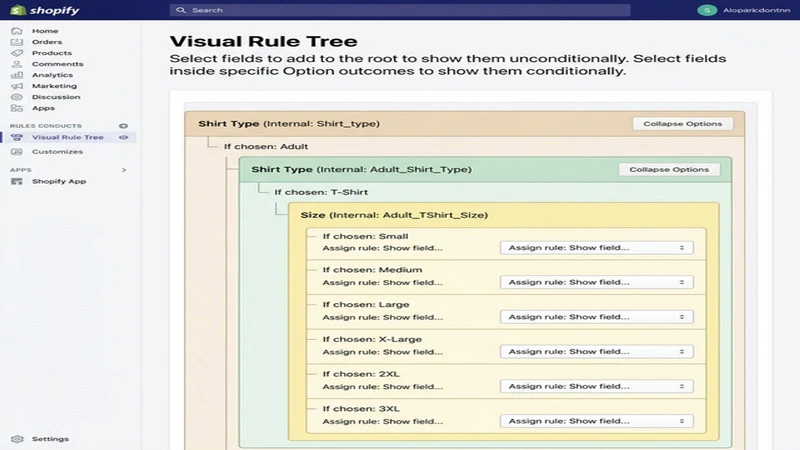Toggle eye icon beside Visual Rule Tree
Screen dimensions: 800x450
pos(123,137)
